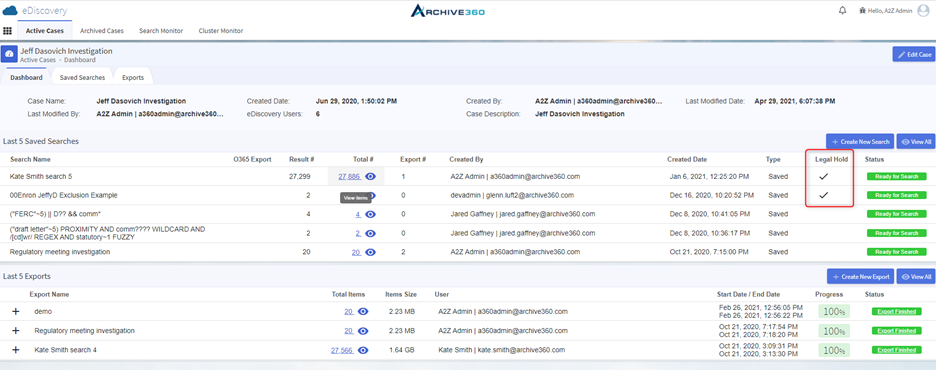The width and height of the screenshot is (936, 370).
Task: Select 00Enron JeffyD Exclusion Example name
Action: [64, 195]
